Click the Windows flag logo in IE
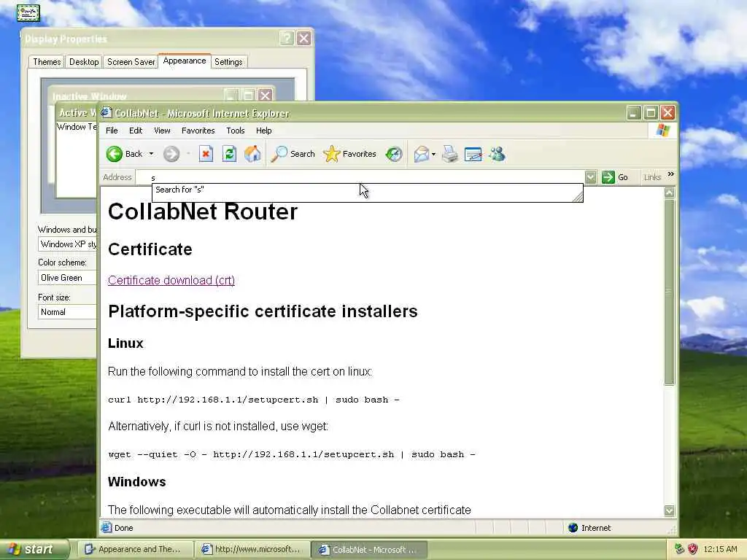The width and height of the screenshot is (747, 560). [662, 130]
